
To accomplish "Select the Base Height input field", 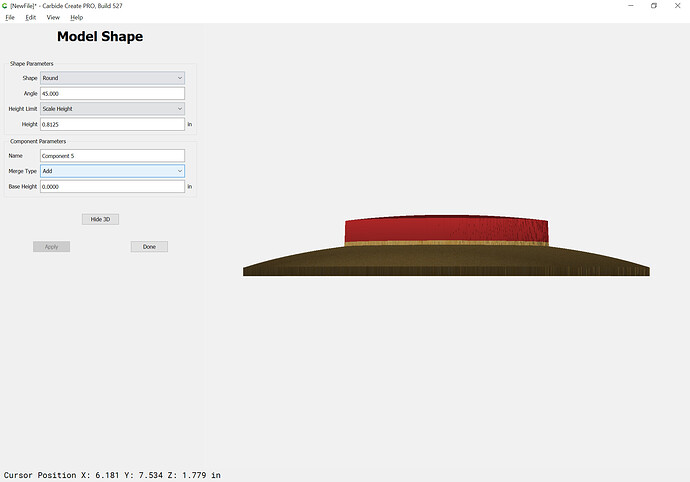I will click(x=112, y=187).
